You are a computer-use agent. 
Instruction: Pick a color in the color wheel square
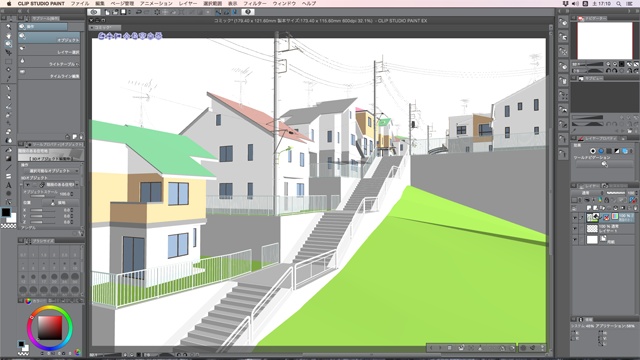[50, 328]
